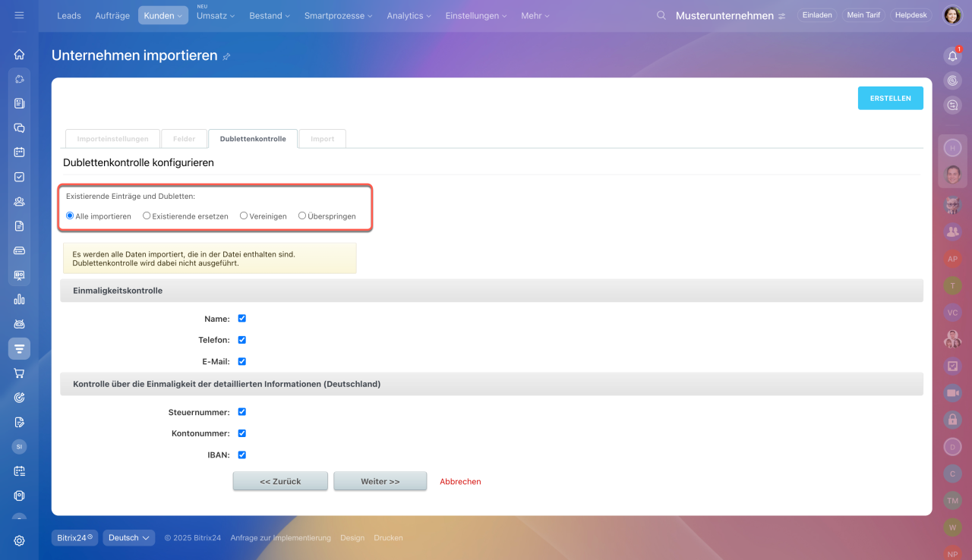This screenshot has width=972, height=560.
Task: Open the Musterunternehmen account switcher
Action: point(731,15)
